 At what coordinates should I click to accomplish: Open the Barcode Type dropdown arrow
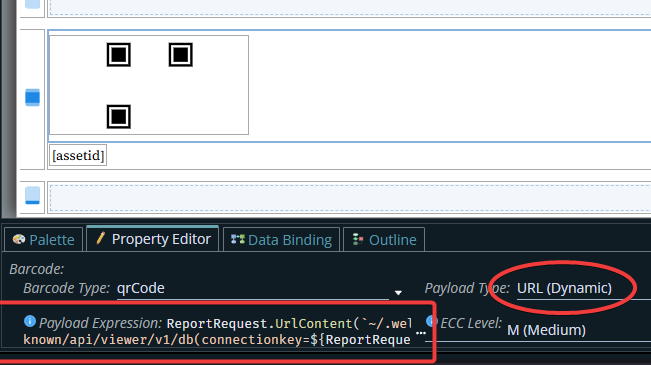(x=398, y=293)
